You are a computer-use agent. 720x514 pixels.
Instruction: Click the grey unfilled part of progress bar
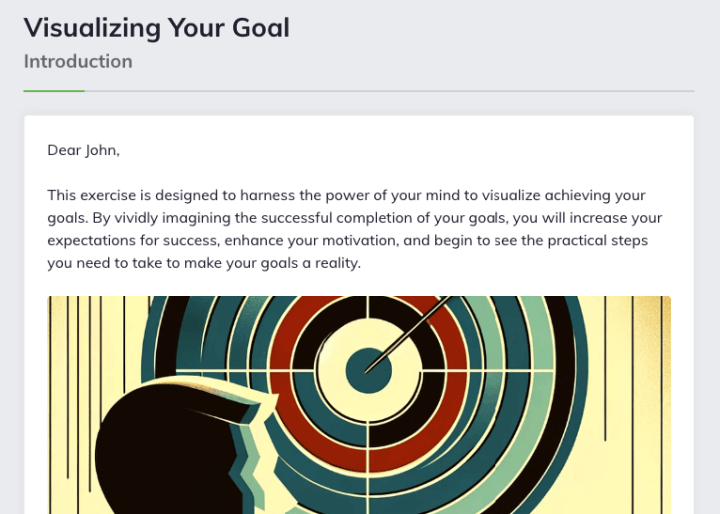coord(389,91)
